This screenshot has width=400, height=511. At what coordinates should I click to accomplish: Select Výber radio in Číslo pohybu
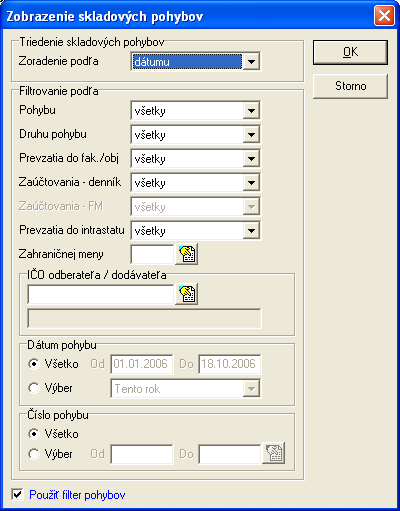34,454
